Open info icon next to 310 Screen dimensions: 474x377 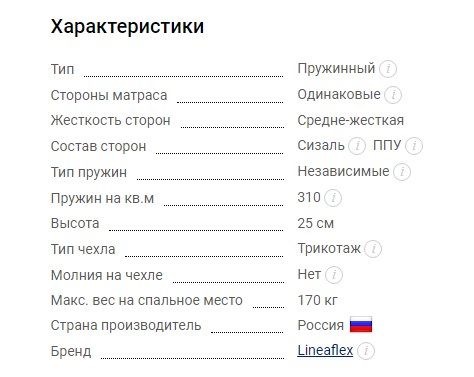[333, 198]
